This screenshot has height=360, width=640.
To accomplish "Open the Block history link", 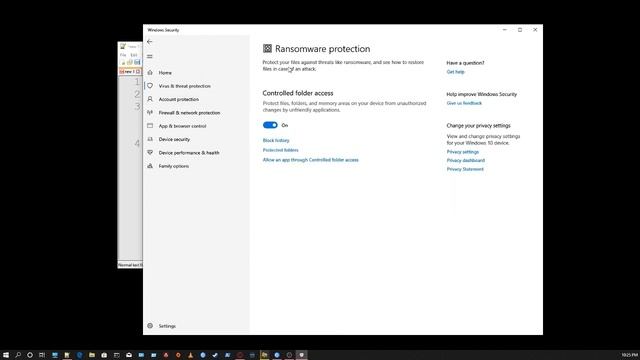I will click(276, 140).
